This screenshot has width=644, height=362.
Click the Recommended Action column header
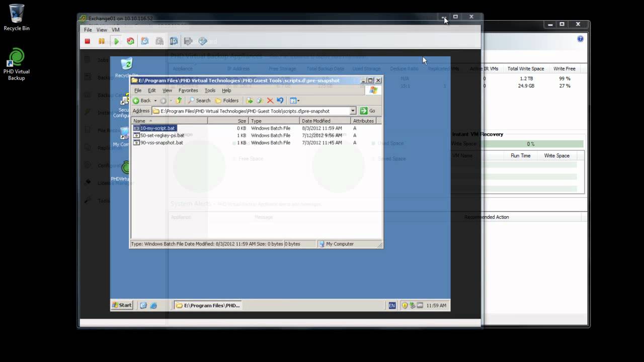tap(487, 217)
